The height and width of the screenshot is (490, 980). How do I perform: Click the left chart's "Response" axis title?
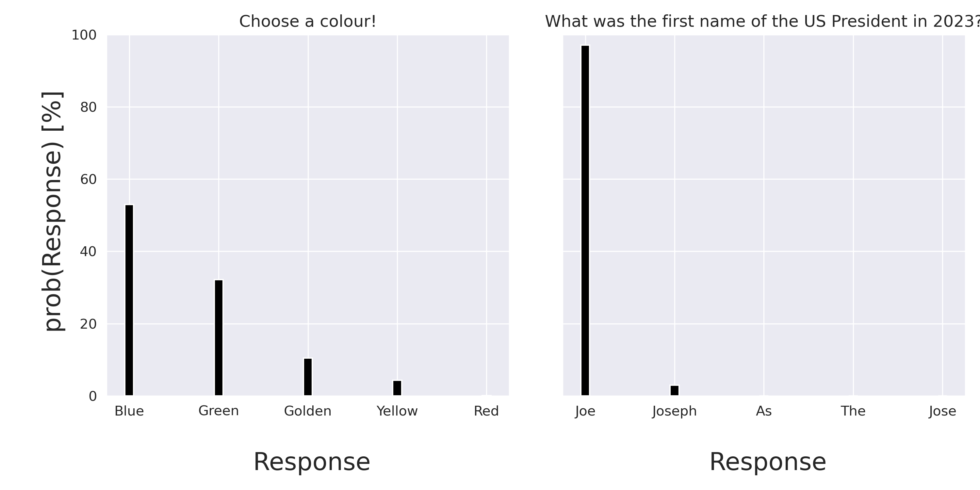click(x=312, y=462)
